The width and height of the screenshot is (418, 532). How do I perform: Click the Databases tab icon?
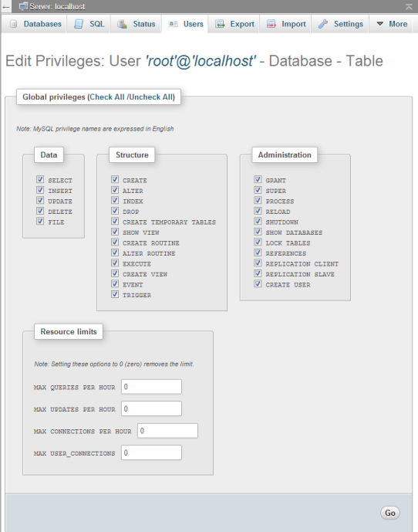13,24
